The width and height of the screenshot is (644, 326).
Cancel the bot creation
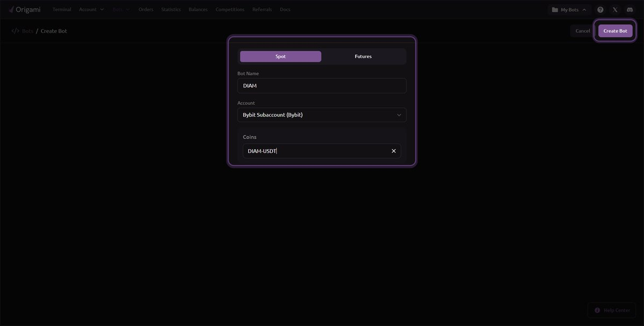(x=582, y=31)
